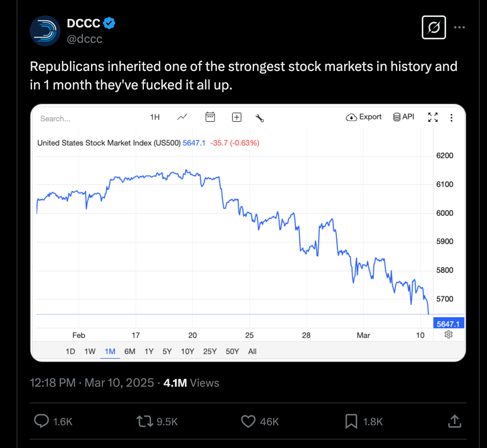Select the All time range tab

[252, 351]
